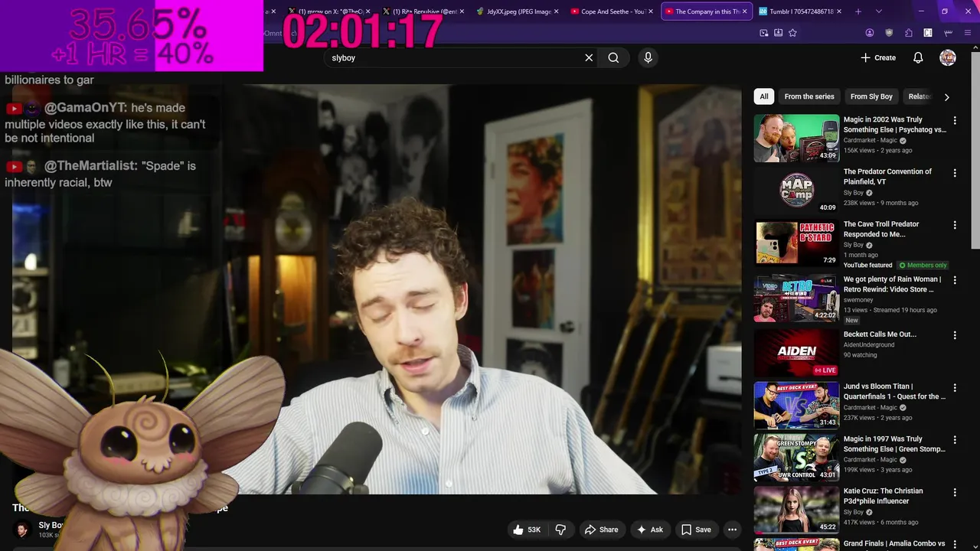Open more actions for 'Magic in 1997' video
Image resolution: width=980 pixels, height=551 pixels.
[954, 440]
